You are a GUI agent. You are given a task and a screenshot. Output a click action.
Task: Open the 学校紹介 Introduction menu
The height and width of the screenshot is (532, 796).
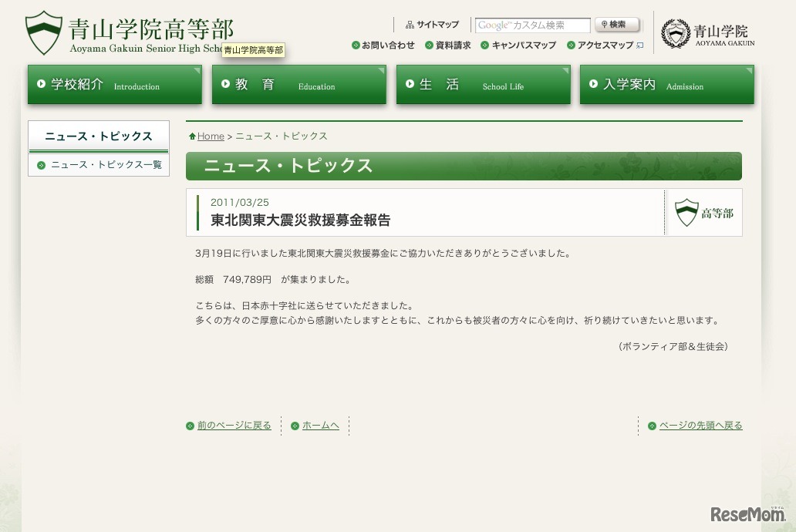[x=114, y=85]
